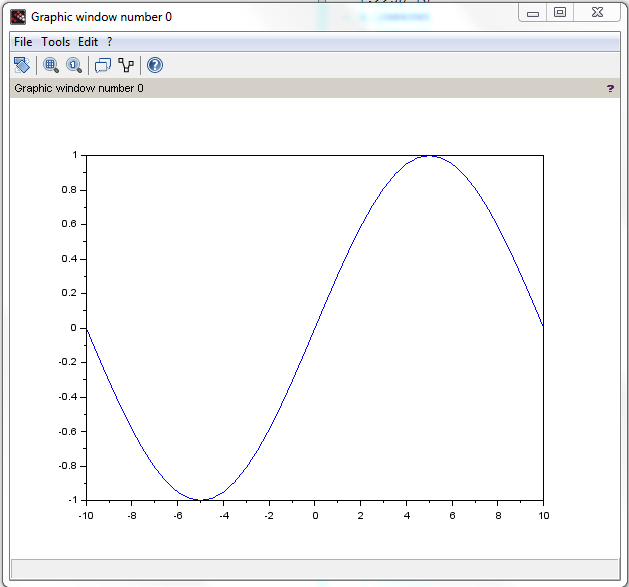Maximize the Graphic window

(x=560, y=12)
